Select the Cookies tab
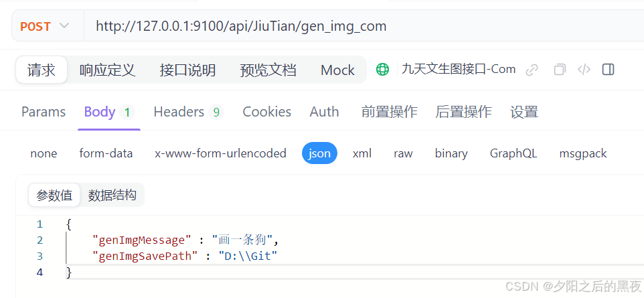This screenshot has height=298, width=644. 267,112
